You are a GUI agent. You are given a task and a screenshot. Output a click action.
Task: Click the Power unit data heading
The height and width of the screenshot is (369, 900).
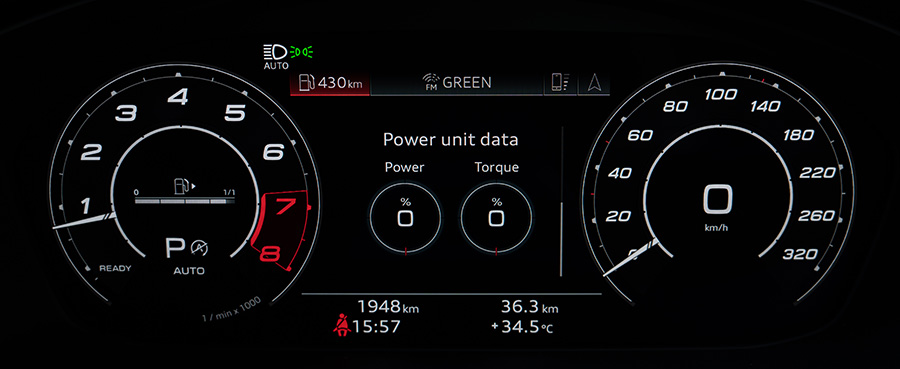point(451,139)
